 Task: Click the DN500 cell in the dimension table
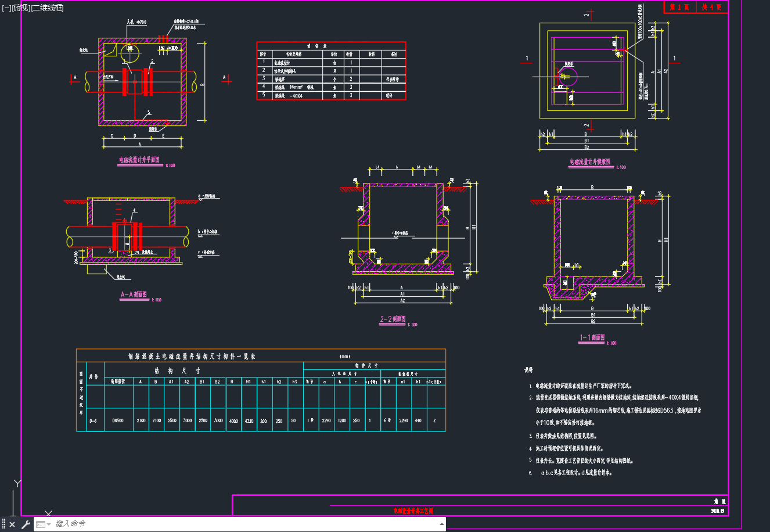click(117, 420)
